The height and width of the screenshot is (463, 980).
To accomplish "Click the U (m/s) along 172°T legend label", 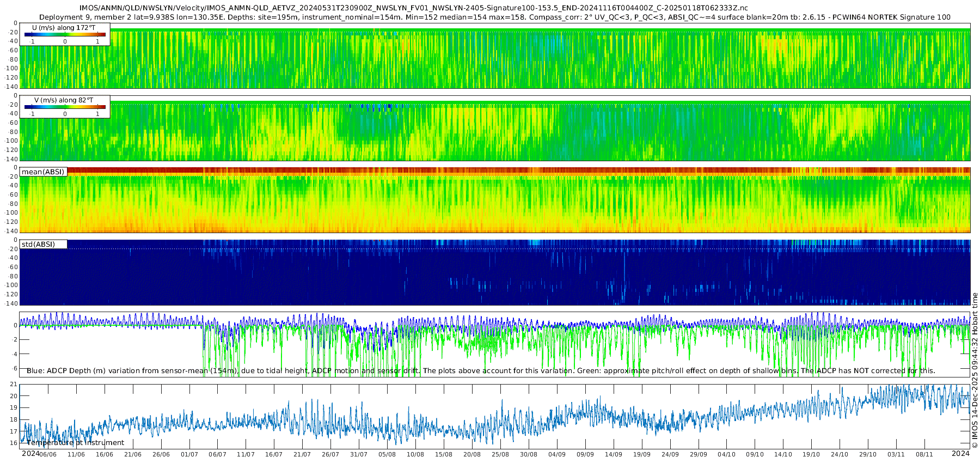I will click(64, 27).
